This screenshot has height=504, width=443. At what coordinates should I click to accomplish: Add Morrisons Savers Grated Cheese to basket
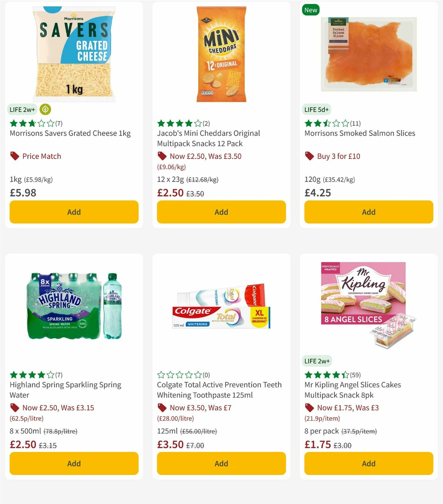tap(74, 212)
